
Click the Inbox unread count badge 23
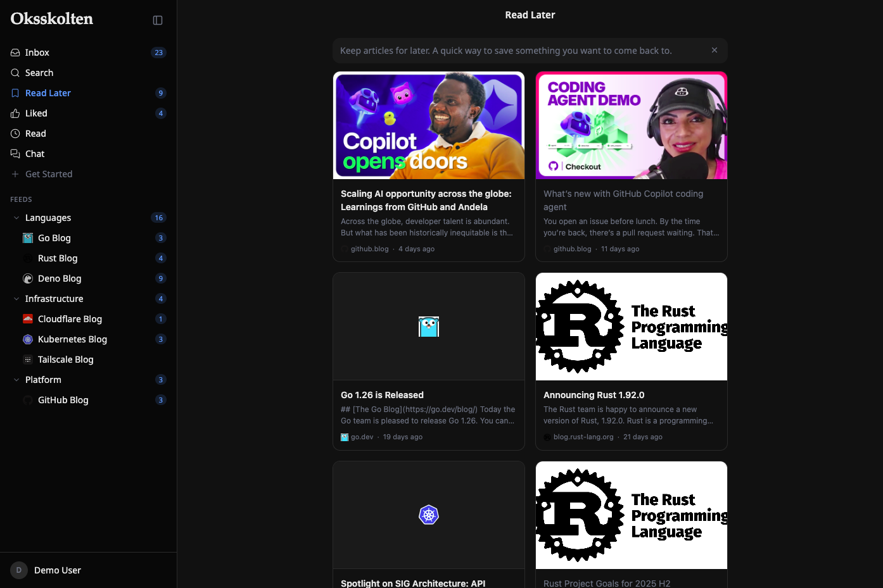[x=159, y=53]
